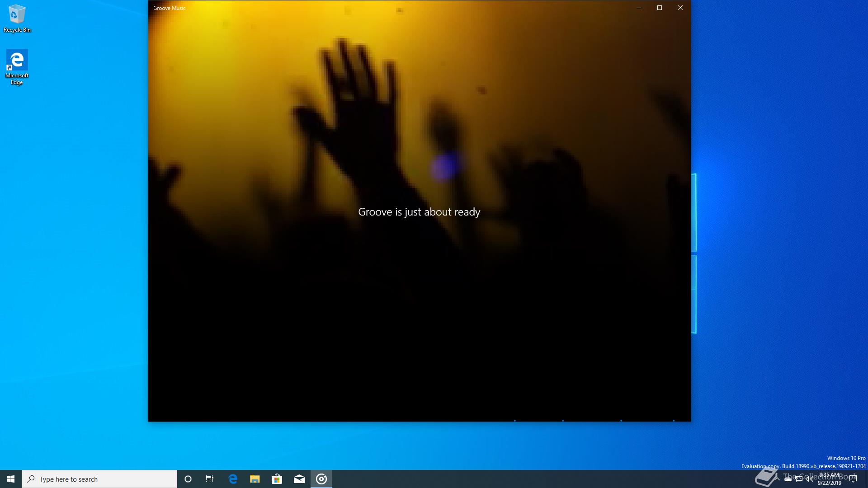Open File Explorer from the taskbar
Image resolution: width=868 pixels, height=488 pixels.
tap(255, 479)
